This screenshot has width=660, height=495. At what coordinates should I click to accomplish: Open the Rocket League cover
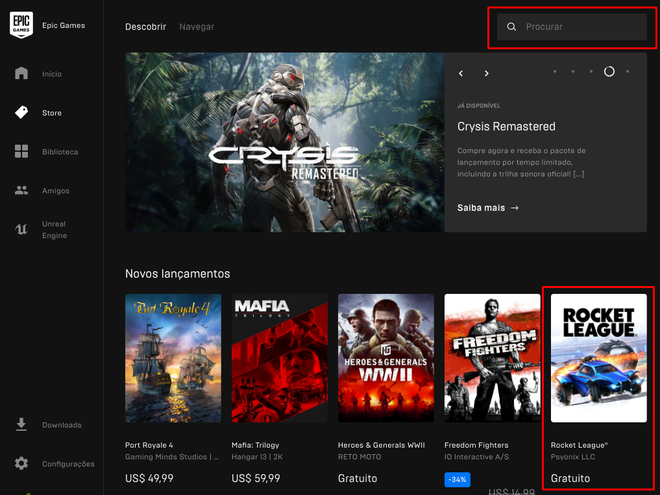click(x=599, y=358)
